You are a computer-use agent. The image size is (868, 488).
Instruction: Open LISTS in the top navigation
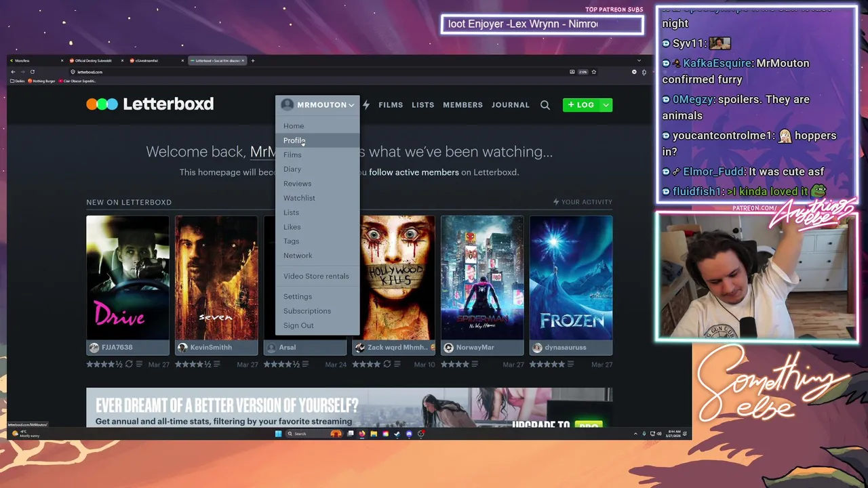point(422,105)
